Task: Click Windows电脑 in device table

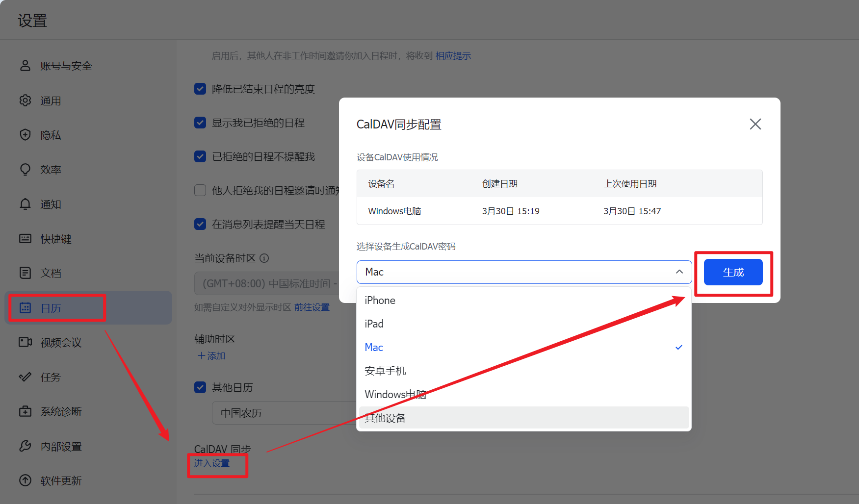Action: coord(394,211)
